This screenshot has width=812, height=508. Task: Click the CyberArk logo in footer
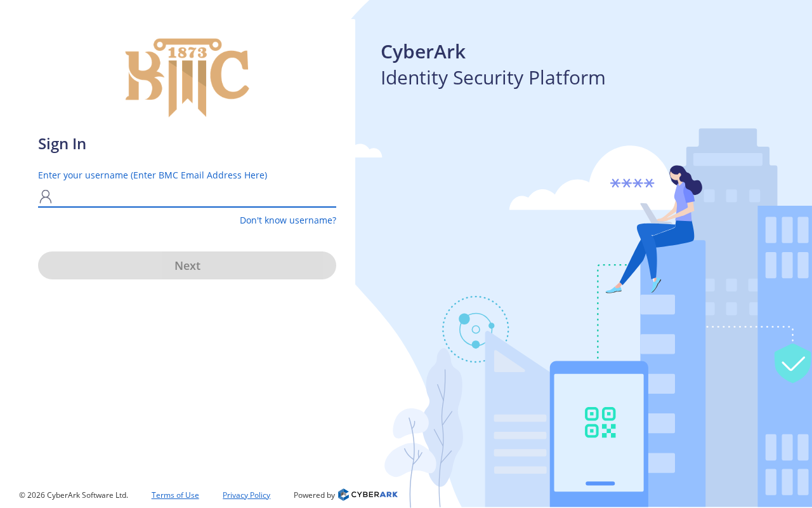point(368,495)
